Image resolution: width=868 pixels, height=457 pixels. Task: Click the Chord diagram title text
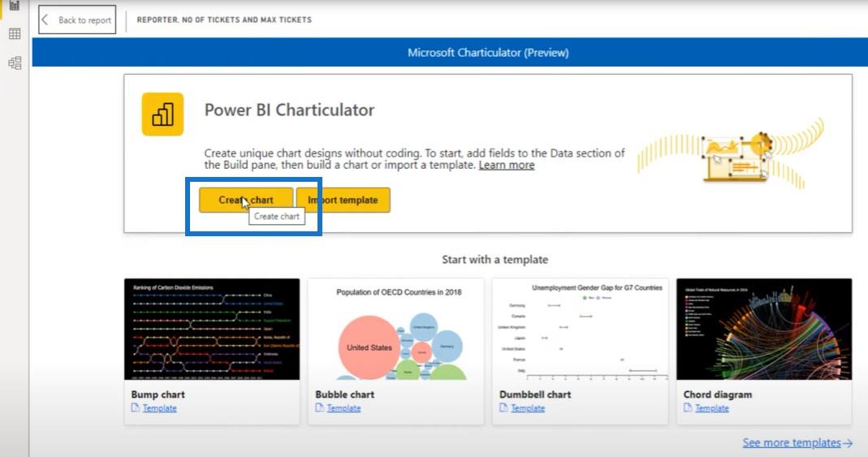[x=718, y=394]
